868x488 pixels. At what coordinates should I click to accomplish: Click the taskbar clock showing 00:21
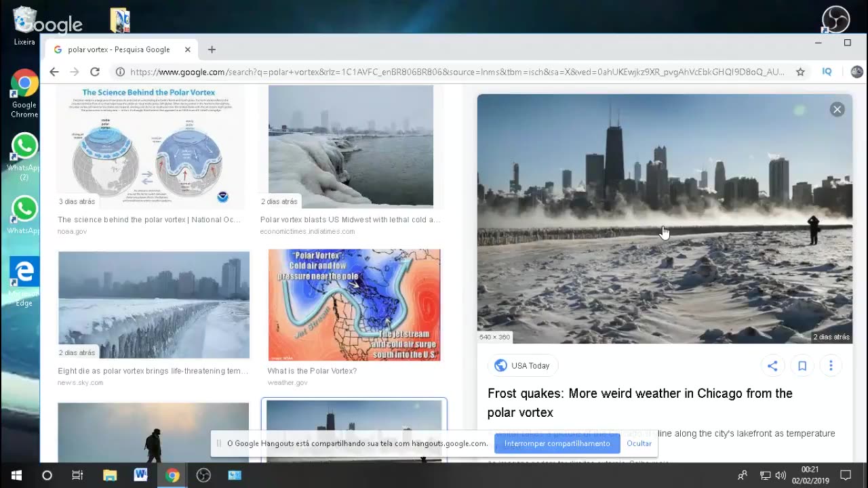point(810,475)
